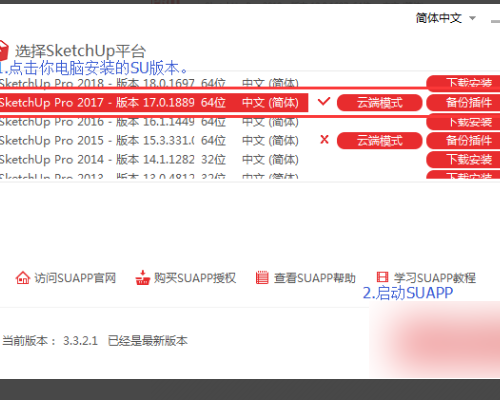This screenshot has width=500, height=400.
Task: Click the shopping basket icon
Action: tap(143, 278)
